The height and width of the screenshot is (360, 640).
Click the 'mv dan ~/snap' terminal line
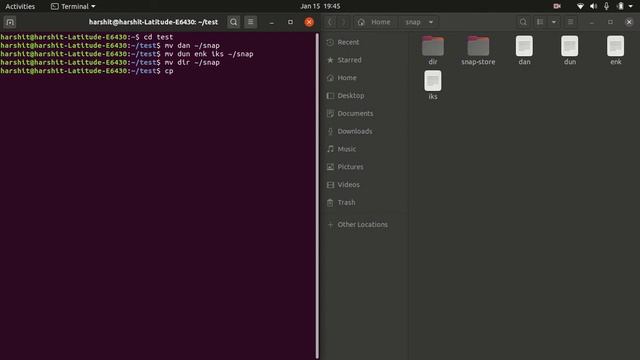point(110,45)
